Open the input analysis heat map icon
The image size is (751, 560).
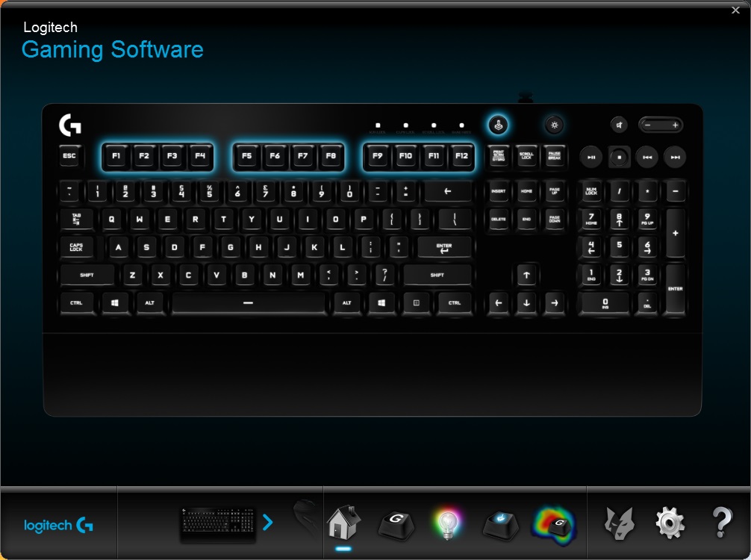(x=555, y=526)
